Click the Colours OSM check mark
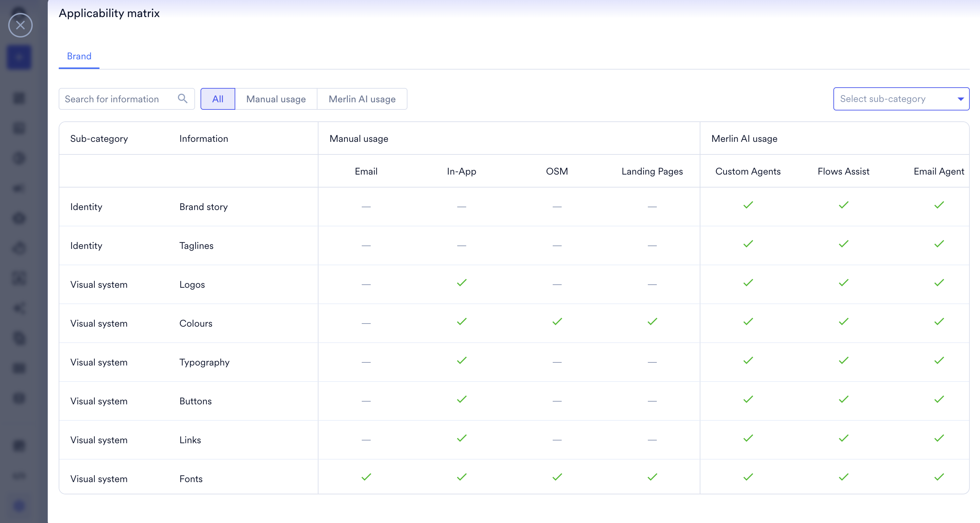This screenshot has height=523, width=980. tap(557, 322)
